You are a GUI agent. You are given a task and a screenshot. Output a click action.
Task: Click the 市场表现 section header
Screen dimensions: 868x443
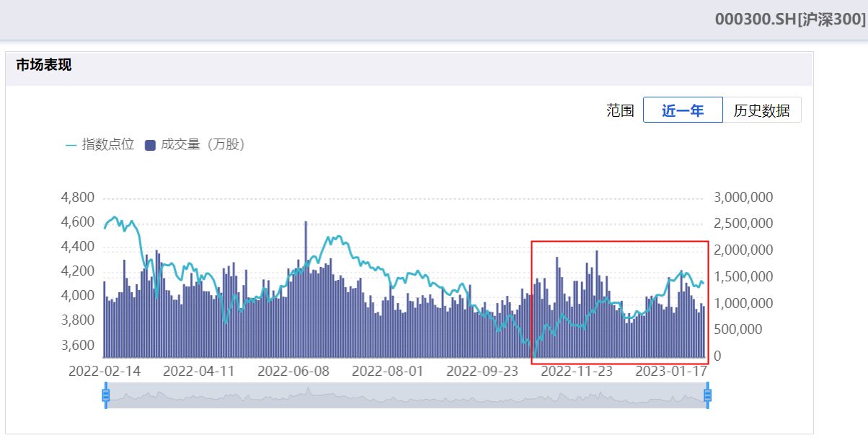[x=44, y=66]
